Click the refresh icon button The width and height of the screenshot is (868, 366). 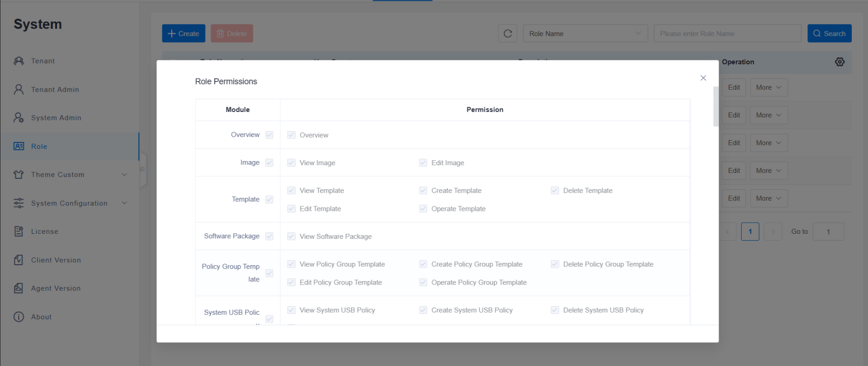[508, 33]
